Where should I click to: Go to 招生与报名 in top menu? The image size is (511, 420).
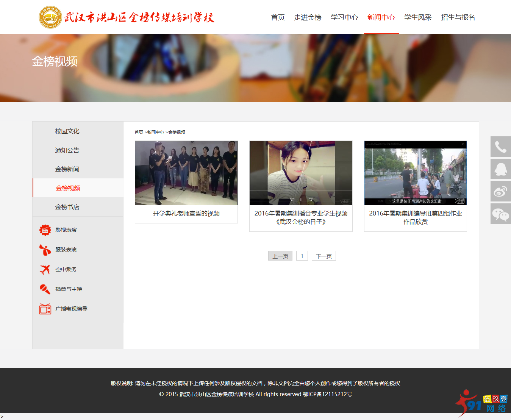[458, 17]
